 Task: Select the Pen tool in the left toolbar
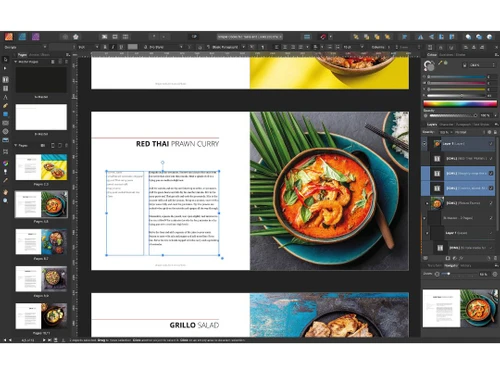point(5,106)
